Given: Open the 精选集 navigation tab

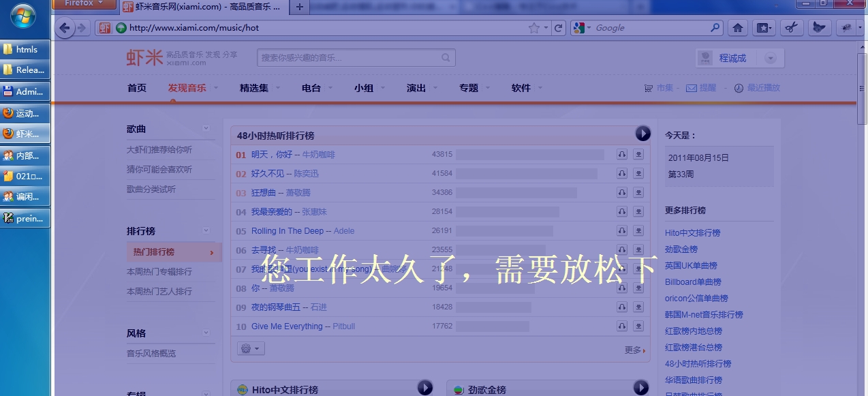Looking at the screenshot, I should (254, 88).
